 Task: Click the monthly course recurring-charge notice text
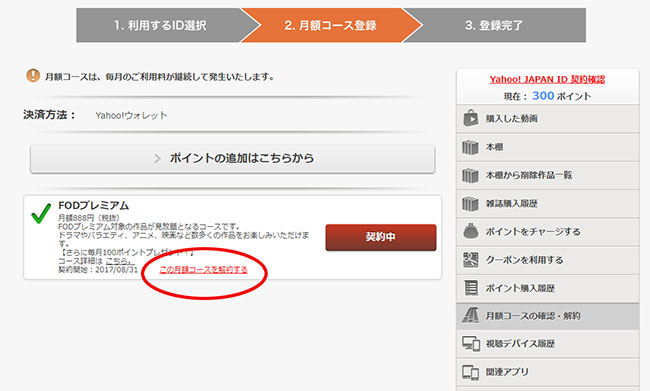(x=159, y=77)
